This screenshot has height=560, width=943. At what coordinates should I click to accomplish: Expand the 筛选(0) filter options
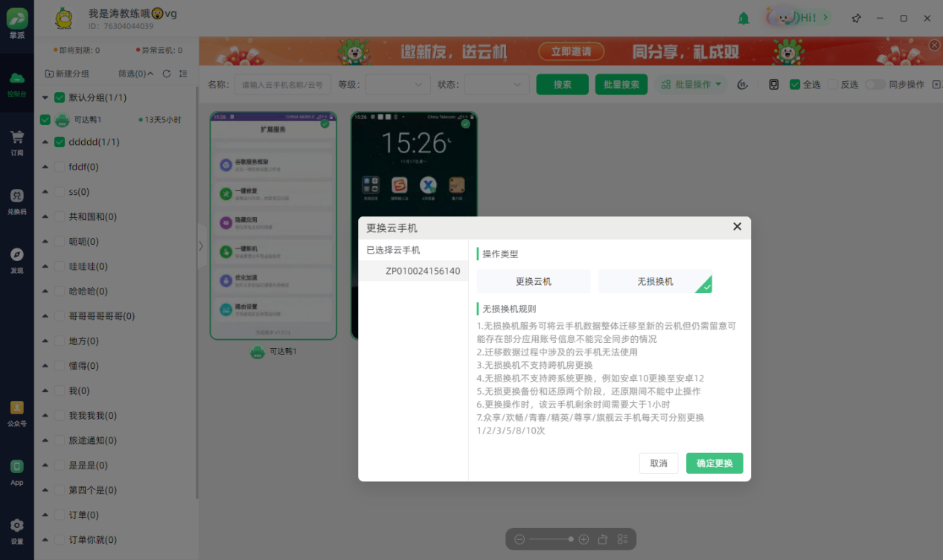tap(136, 74)
